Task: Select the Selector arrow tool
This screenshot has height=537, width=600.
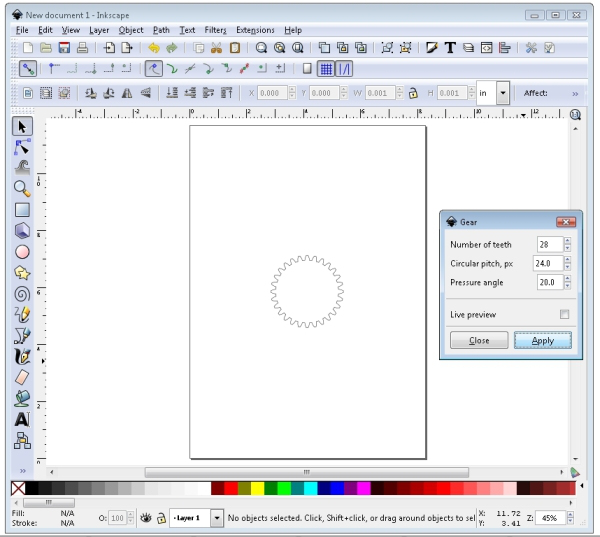Action: (22, 127)
